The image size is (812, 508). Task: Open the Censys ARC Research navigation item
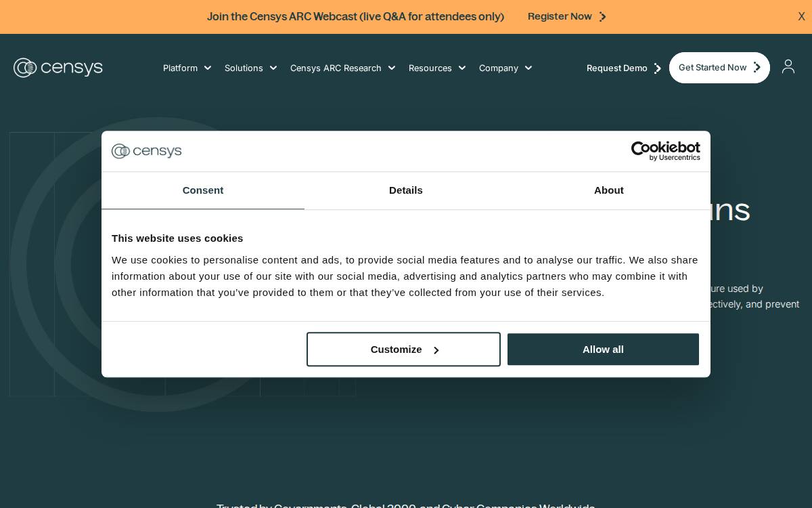(x=336, y=68)
